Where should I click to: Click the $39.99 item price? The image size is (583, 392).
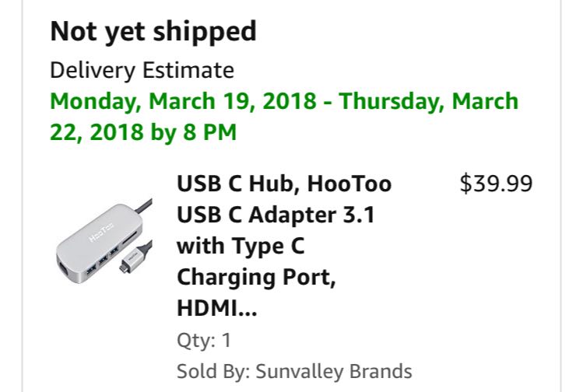click(496, 184)
